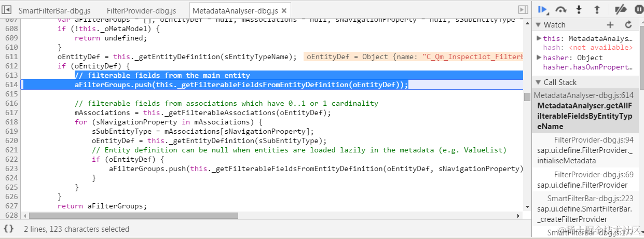Open the SmartFilterBar-dbg.js:223 source link
This screenshot has height=239, width=644.
590,199
